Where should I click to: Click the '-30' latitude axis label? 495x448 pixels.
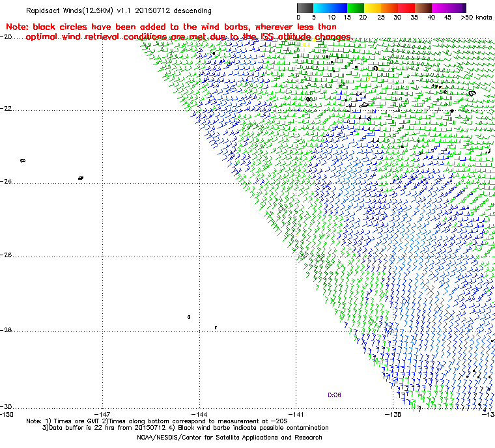click(6, 406)
